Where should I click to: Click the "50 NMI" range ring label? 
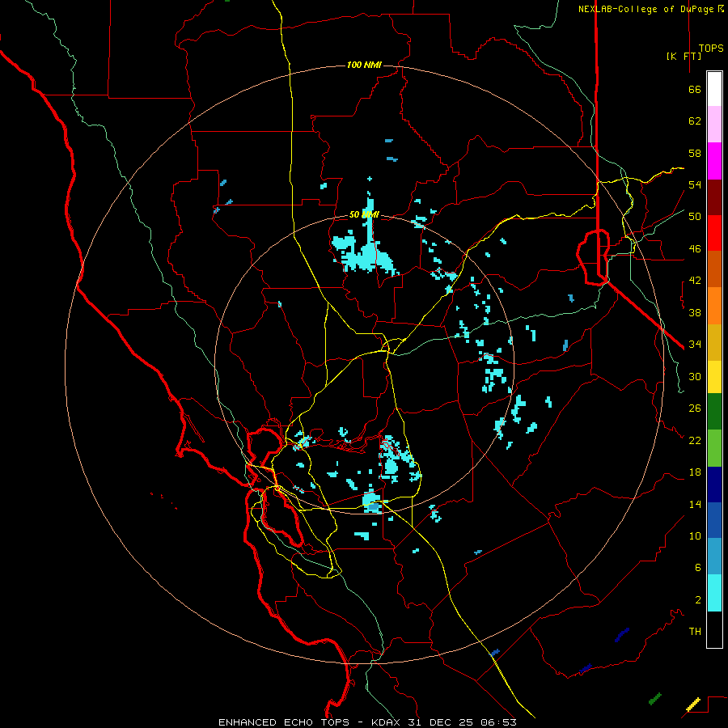click(x=364, y=214)
